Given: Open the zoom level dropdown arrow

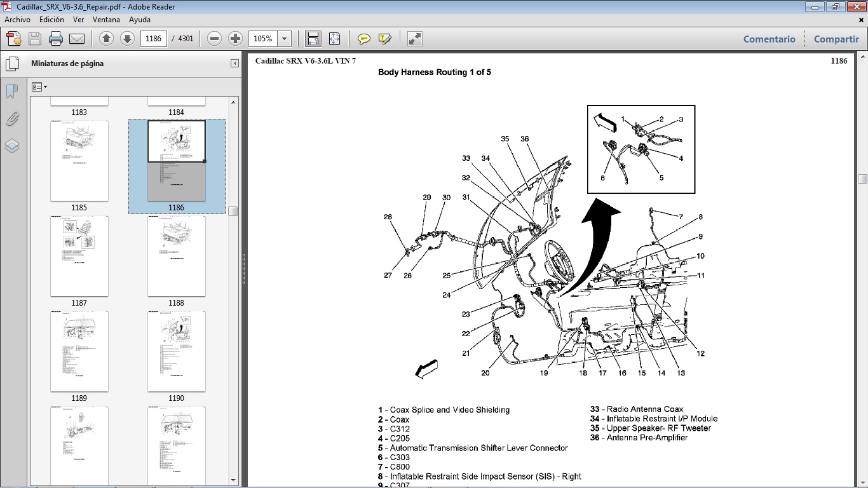Looking at the screenshot, I should click(284, 39).
